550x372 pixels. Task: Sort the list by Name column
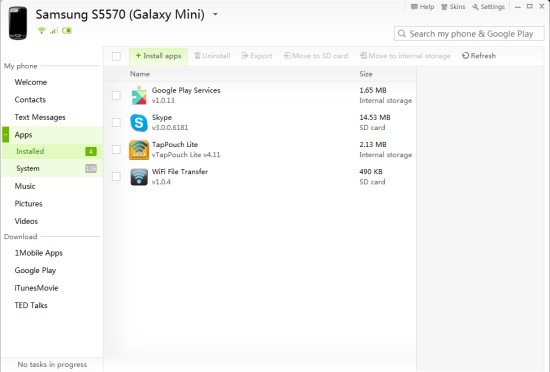140,74
